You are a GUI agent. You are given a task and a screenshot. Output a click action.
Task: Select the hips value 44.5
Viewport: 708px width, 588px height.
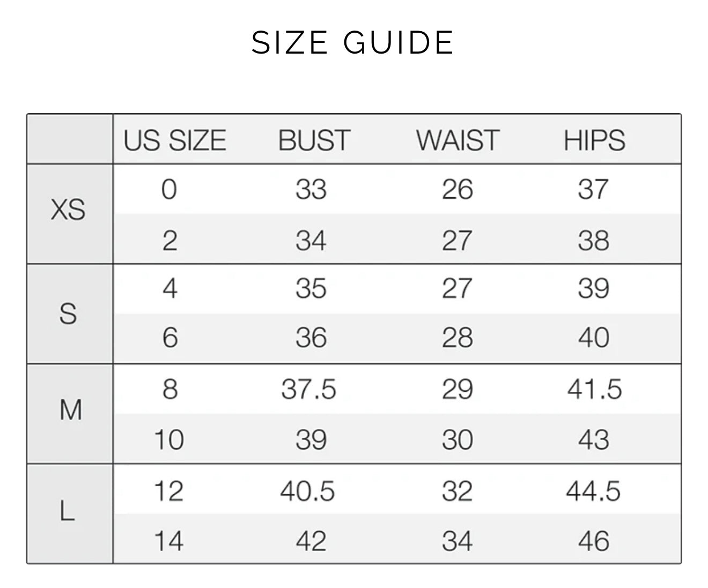pos(593,492)
